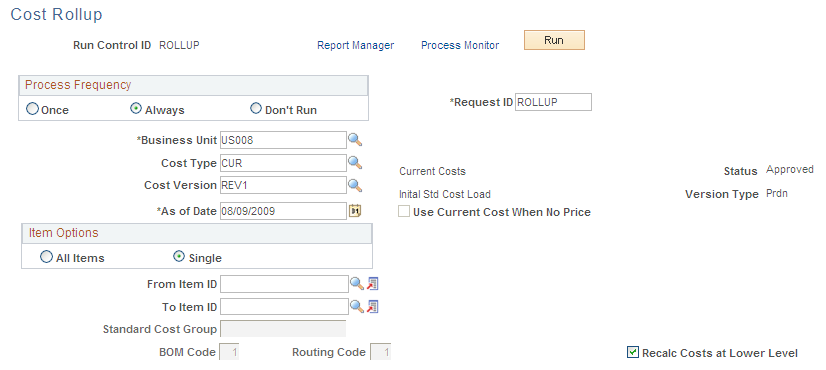Select the Always process frequency option
This screenshot has width=826, height=370.
[136, 109]
